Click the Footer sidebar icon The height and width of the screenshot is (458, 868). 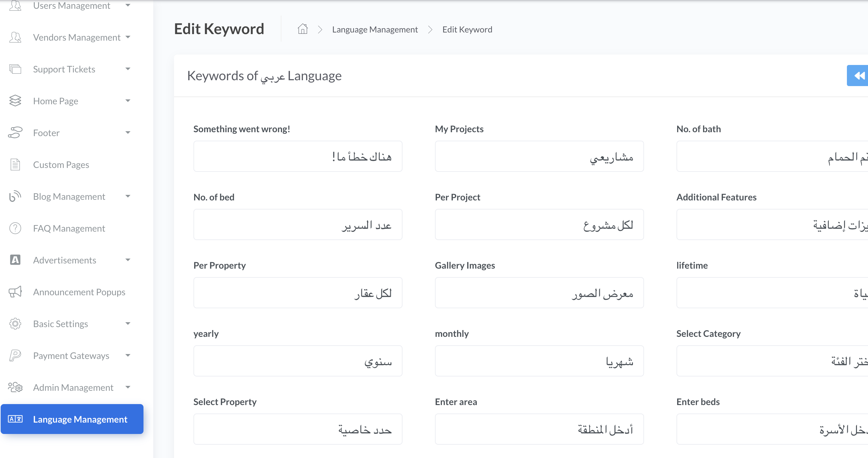point(15,133)
